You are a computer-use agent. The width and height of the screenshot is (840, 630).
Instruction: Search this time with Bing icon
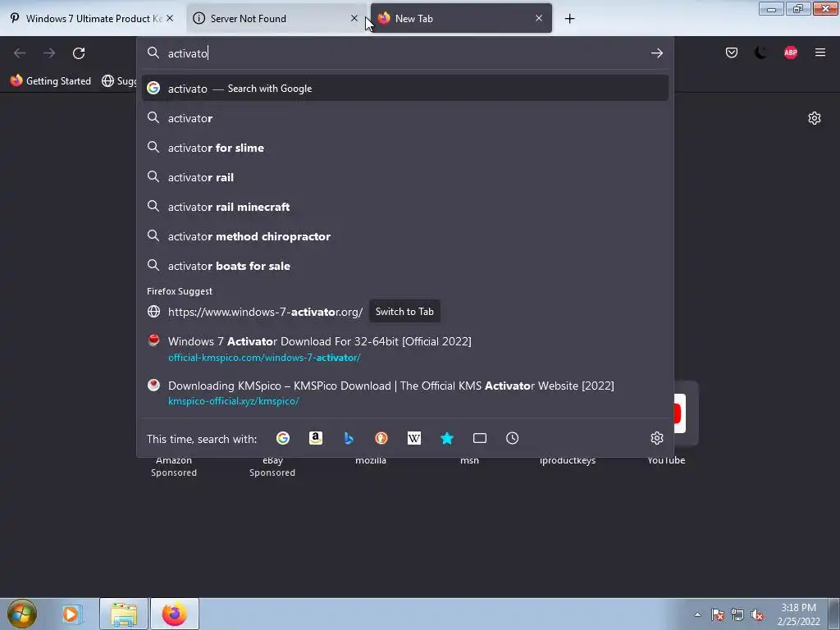coord(349,438)
